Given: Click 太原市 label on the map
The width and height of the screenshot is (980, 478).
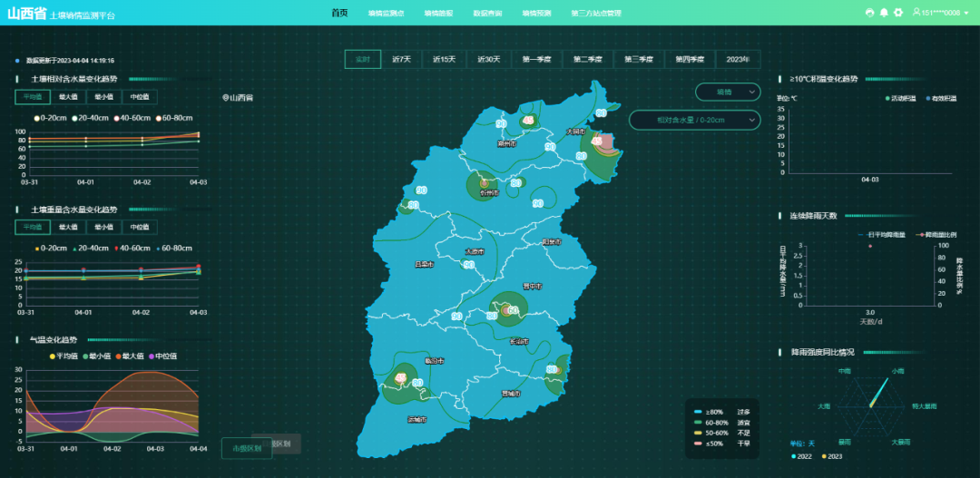Looking at the screenshot, I should pos(475,251).
